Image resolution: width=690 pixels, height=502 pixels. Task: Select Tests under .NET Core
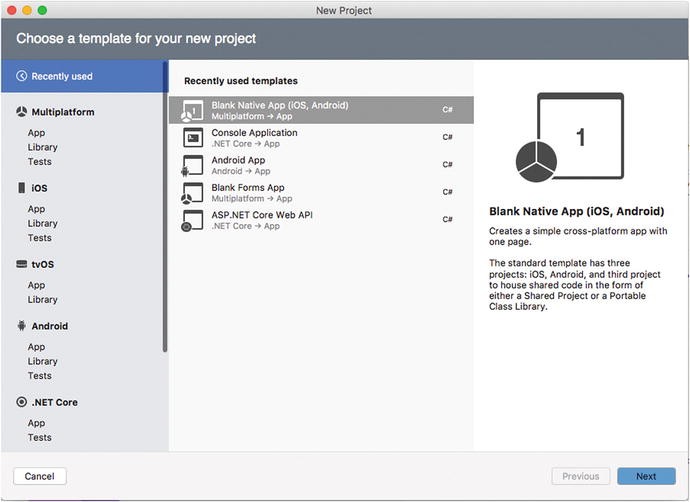tap(40, 437)
